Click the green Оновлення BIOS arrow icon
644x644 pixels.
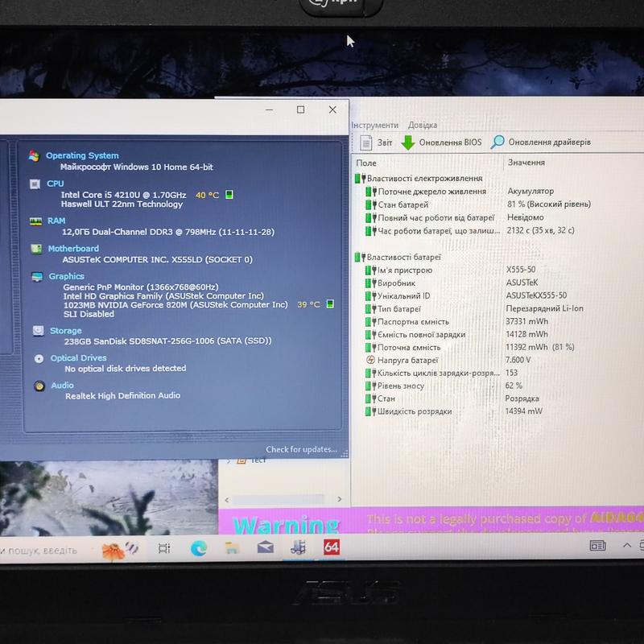click(408, 142)
